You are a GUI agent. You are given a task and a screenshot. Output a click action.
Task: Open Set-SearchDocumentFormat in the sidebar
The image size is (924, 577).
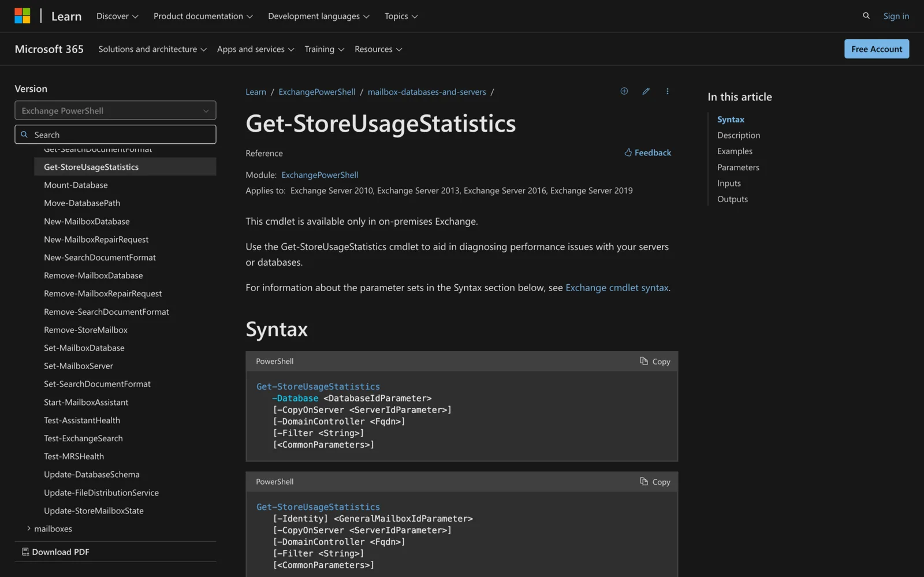click(97, 384)
